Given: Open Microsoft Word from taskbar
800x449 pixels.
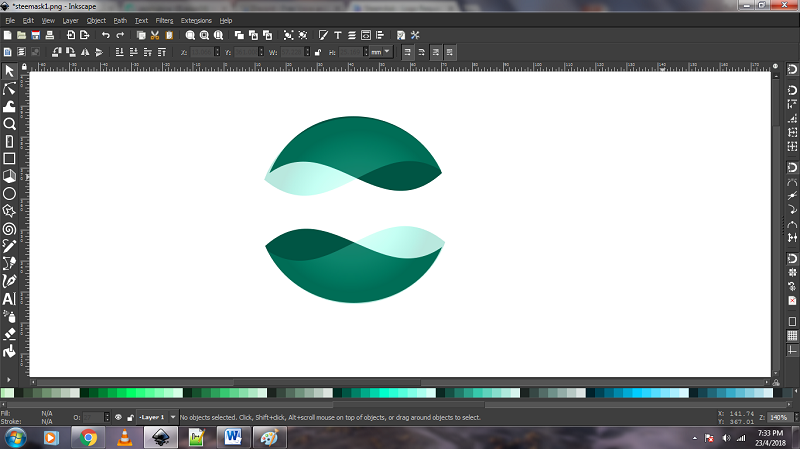Looking at the screenshot, I should pos(233,438).
